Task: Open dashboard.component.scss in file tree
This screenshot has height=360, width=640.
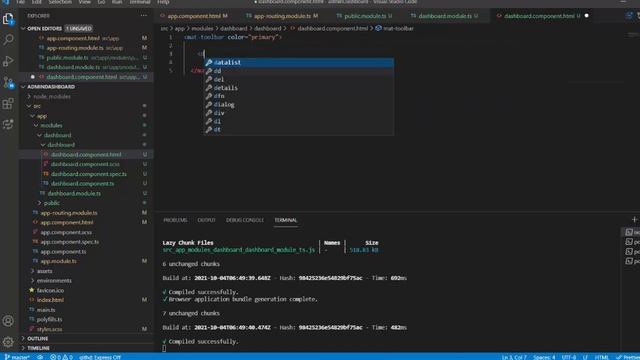Action: pyautogui.click(x=85, y=164)
